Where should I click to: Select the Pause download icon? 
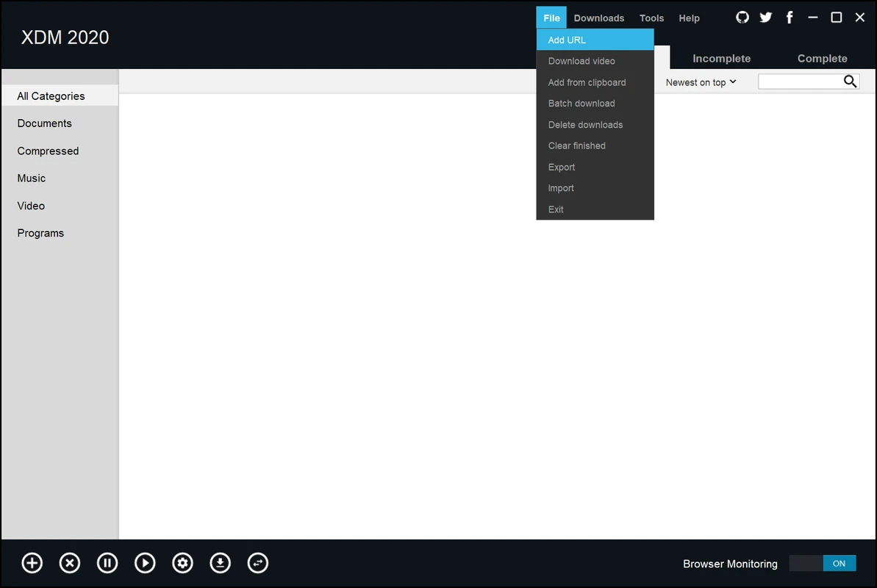pos(107,562)
